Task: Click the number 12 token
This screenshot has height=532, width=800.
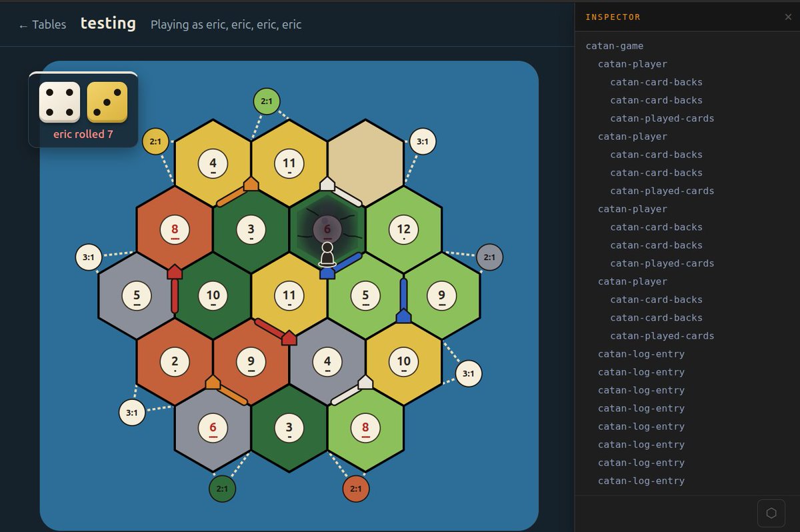Action: pos(403,229)
